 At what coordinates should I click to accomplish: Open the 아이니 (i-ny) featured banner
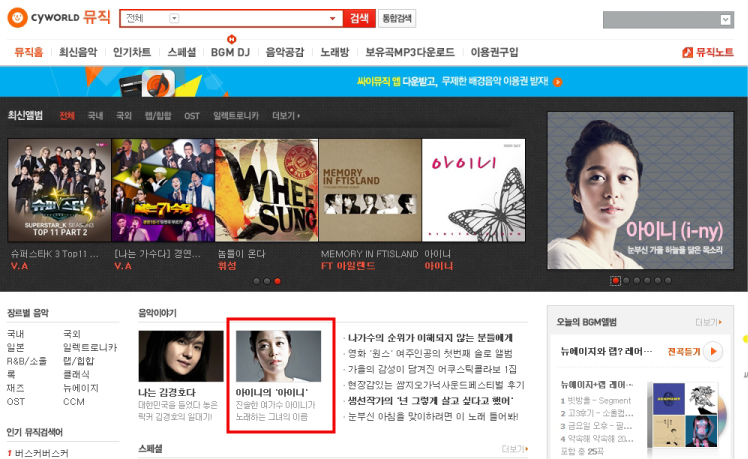coord(640,190)
